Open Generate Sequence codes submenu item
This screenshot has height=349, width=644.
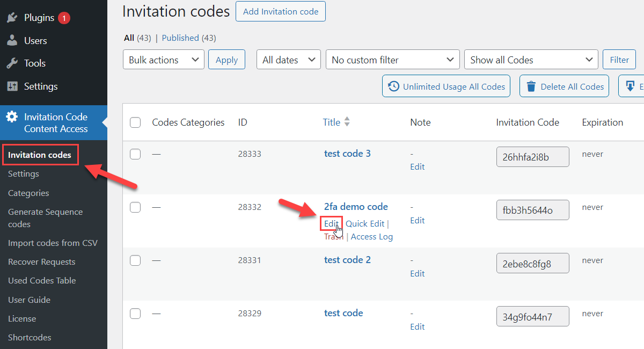(46, 218)
